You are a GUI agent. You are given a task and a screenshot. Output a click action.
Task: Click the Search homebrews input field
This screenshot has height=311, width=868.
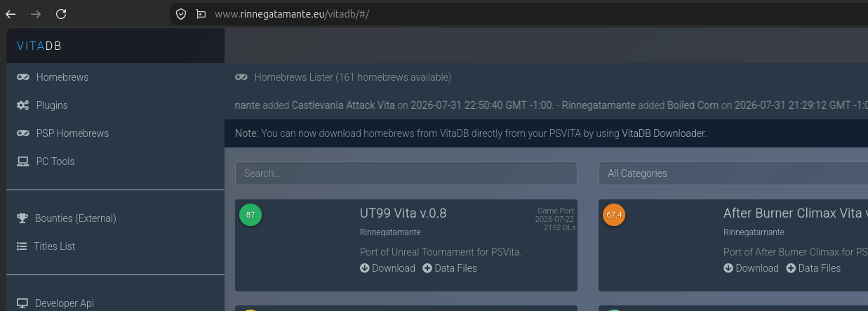coord(406,173)
